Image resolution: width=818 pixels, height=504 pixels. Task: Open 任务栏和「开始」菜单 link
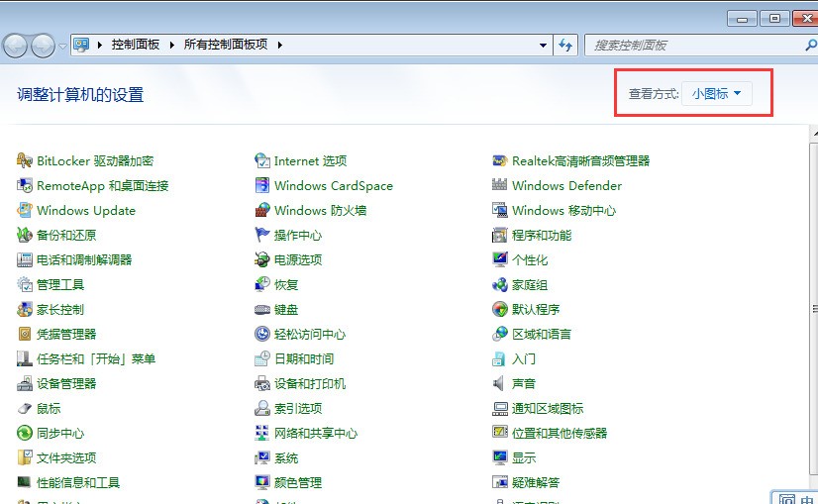pyautogui.click(x=96, y=359)
